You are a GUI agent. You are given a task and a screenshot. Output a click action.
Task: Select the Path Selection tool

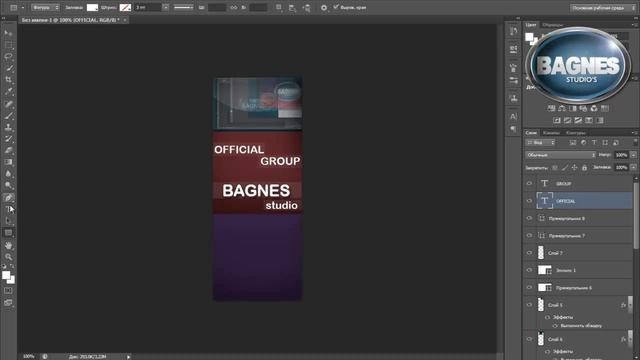pyautogui.click(x=8, y=221)
